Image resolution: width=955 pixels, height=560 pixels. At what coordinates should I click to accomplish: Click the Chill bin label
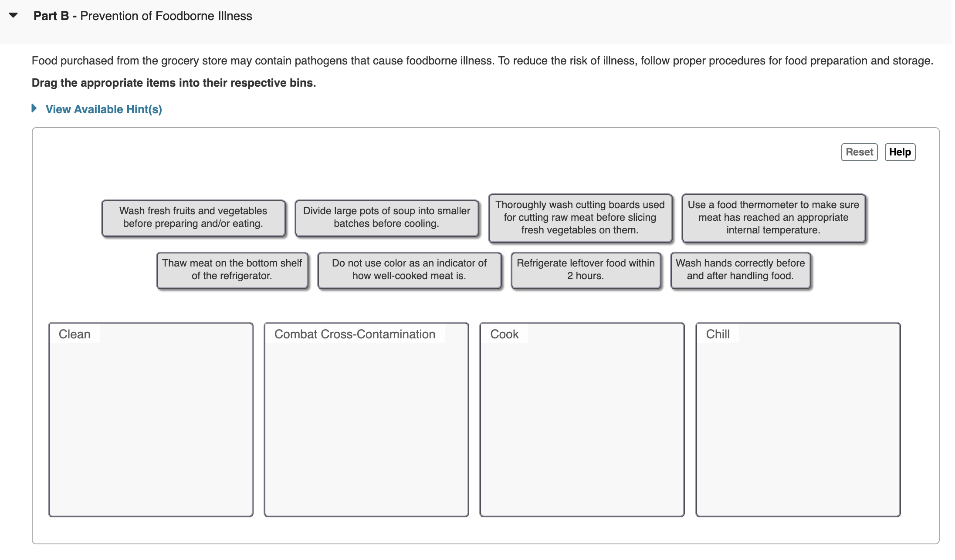pyautogui.click(x=718, y=334)
